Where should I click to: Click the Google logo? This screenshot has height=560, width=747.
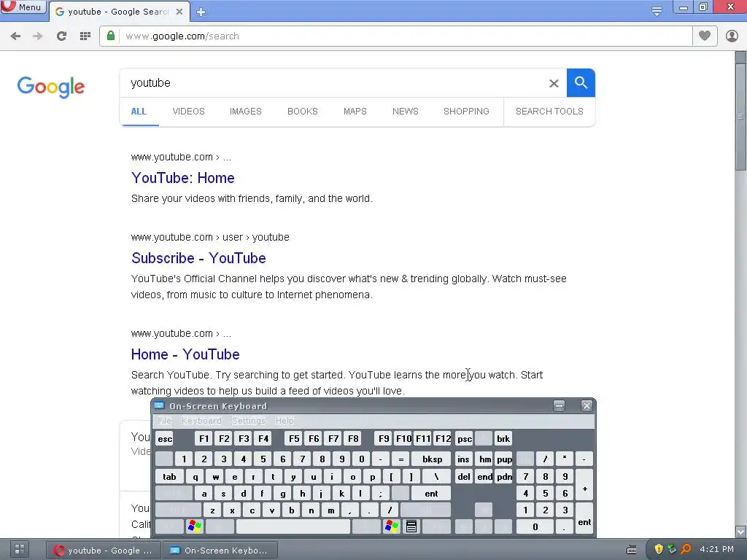click(x=50, y=87)
